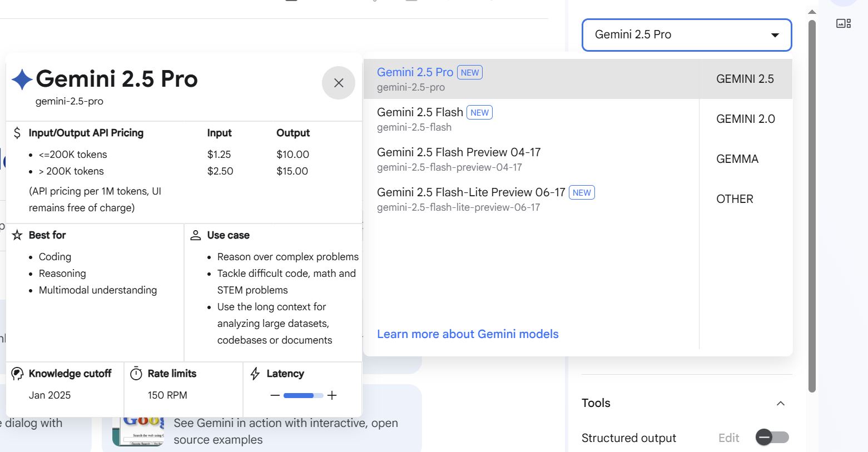Click the dollar sign pricing icon
Image resolution: width=868 pixels, height=452 pixels.
coord(17,133)
